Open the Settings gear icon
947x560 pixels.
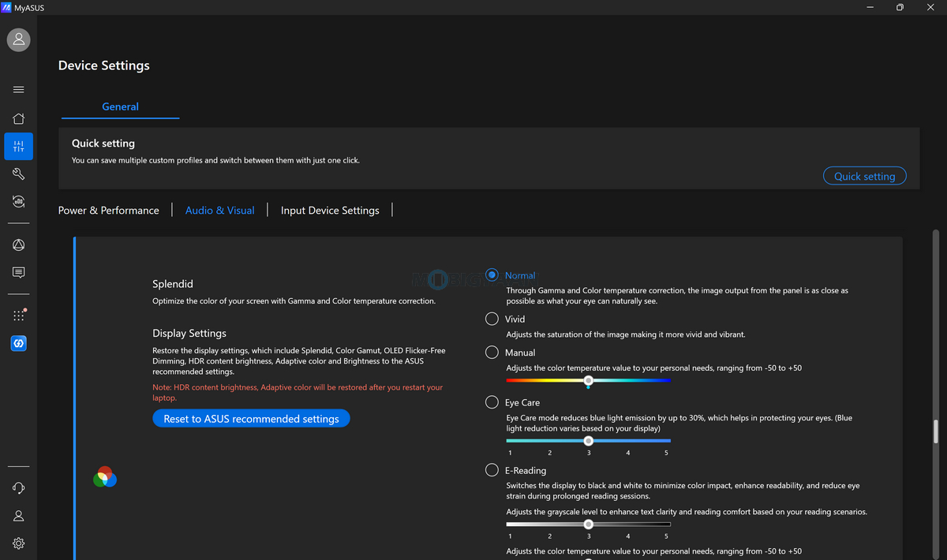coord(19,543)
